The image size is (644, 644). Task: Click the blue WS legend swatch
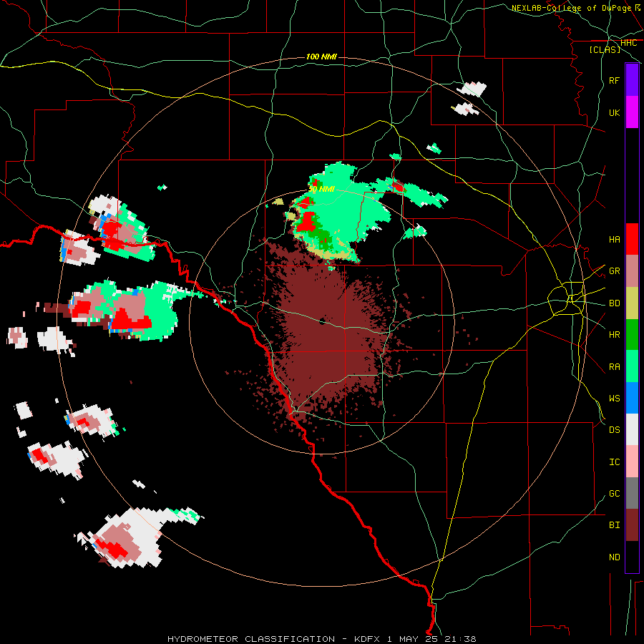(632, 398)
